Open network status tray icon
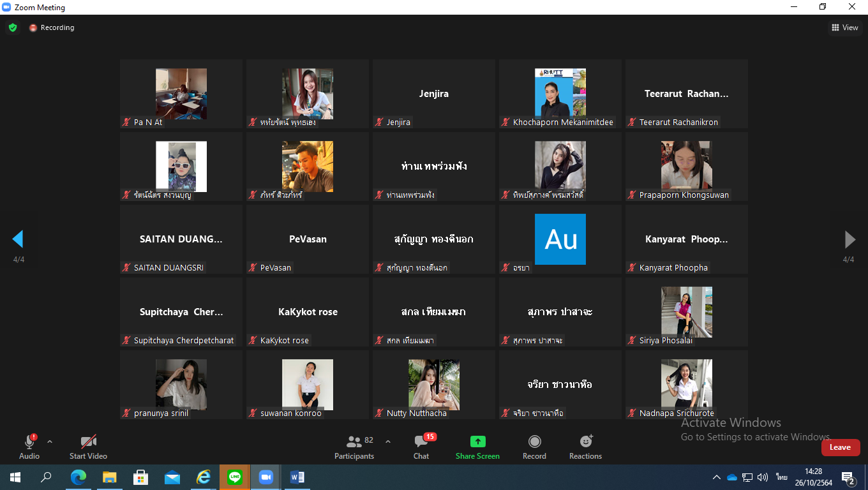Image resolution: width=868 pixels, height=490 pixels. (x=747, y=477)
